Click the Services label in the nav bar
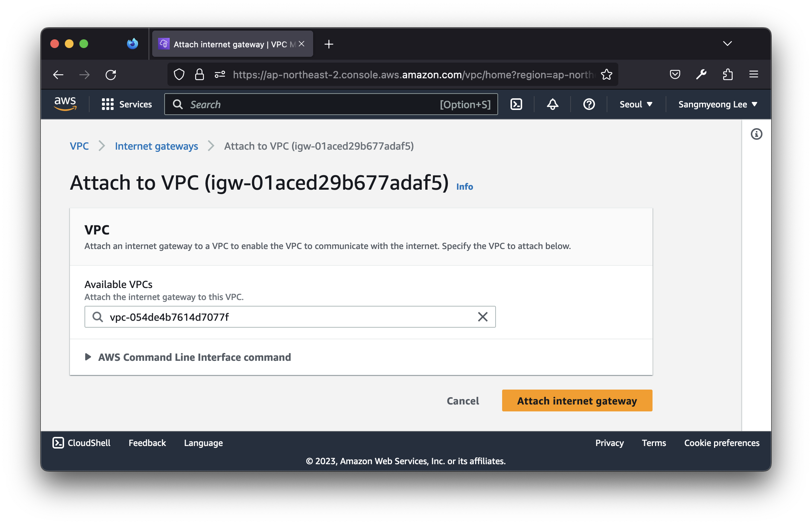This screenshot has height=525, width=812. [x=135, y=104]
